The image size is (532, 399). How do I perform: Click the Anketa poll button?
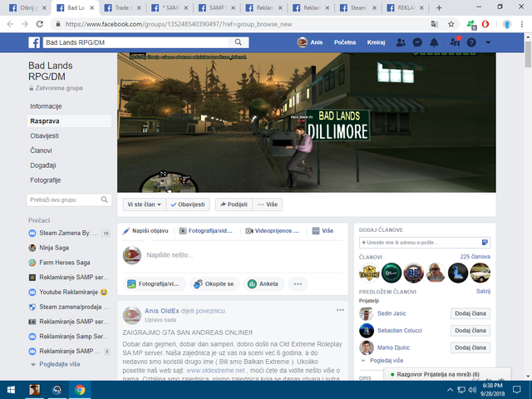coord(264,284)
